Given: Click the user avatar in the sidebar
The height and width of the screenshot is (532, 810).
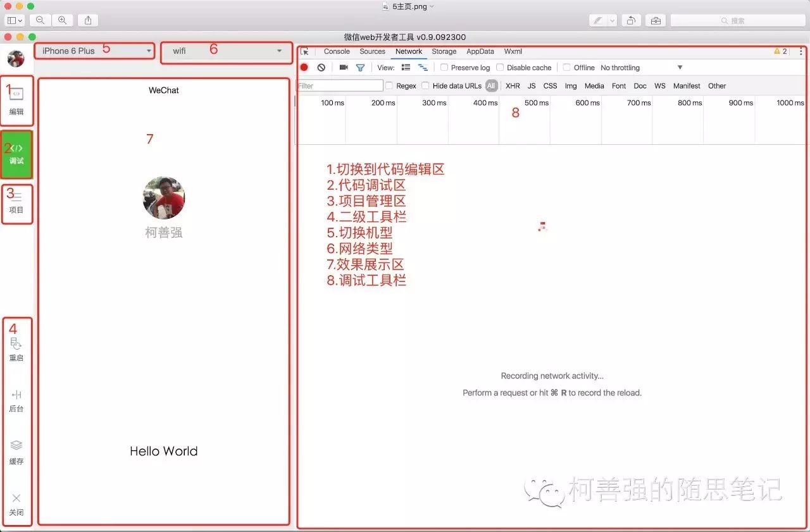Looking at the screenshot, I should click(x=16, y=58).
